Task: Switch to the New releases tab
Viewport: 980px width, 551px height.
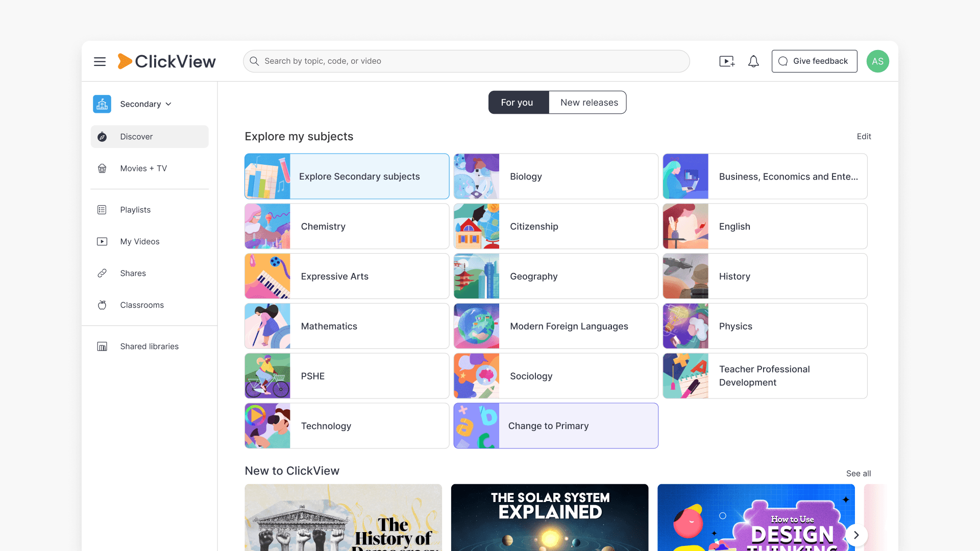Action: 588,103
